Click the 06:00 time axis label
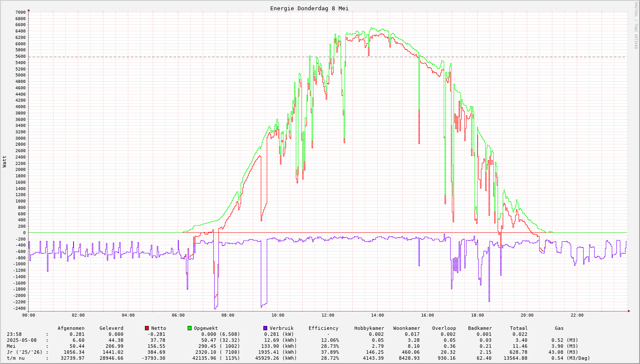640x364 pixels. [x=178, y=315]
